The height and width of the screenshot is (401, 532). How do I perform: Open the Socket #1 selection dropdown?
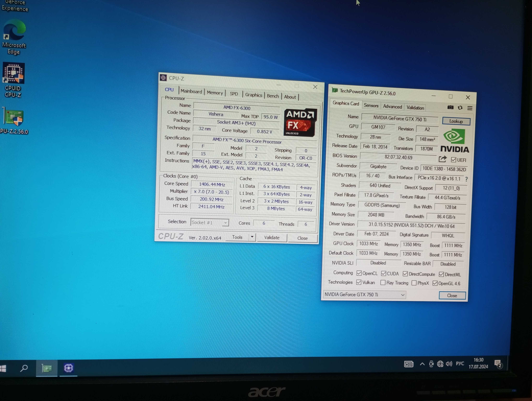coord(210,222)
